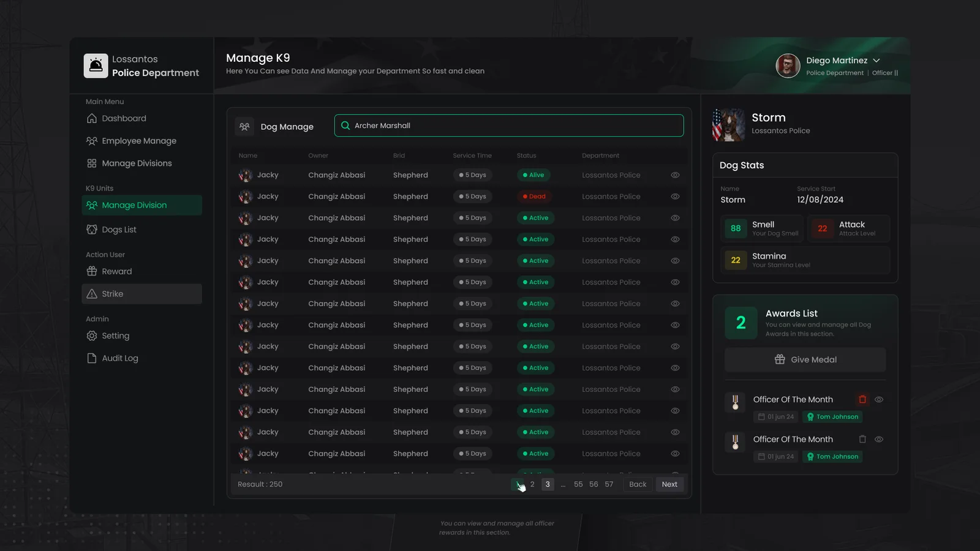Delete the first Officer Of The Month award
The width and height of the screenshot is (980, 551).
tap(862, 400)
